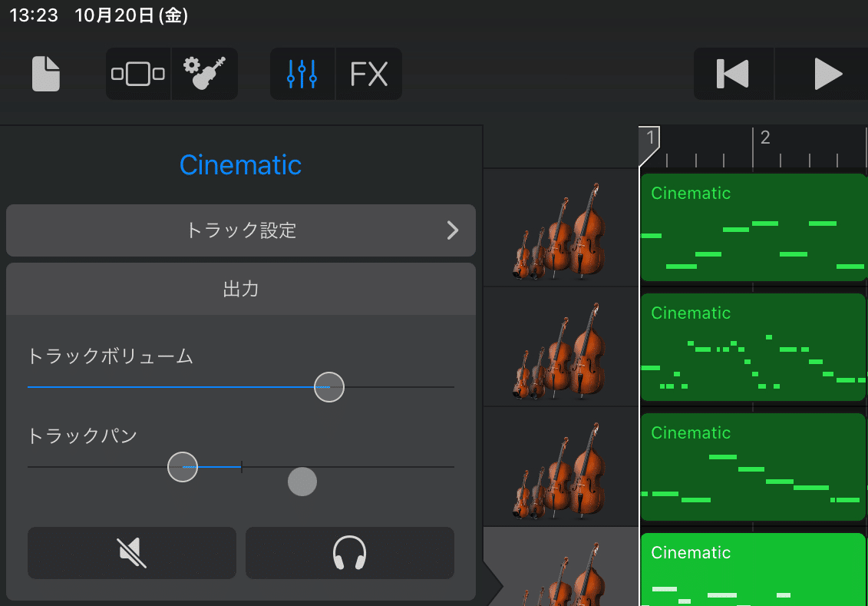Click the center tick of pan slider

click(241, 467)
